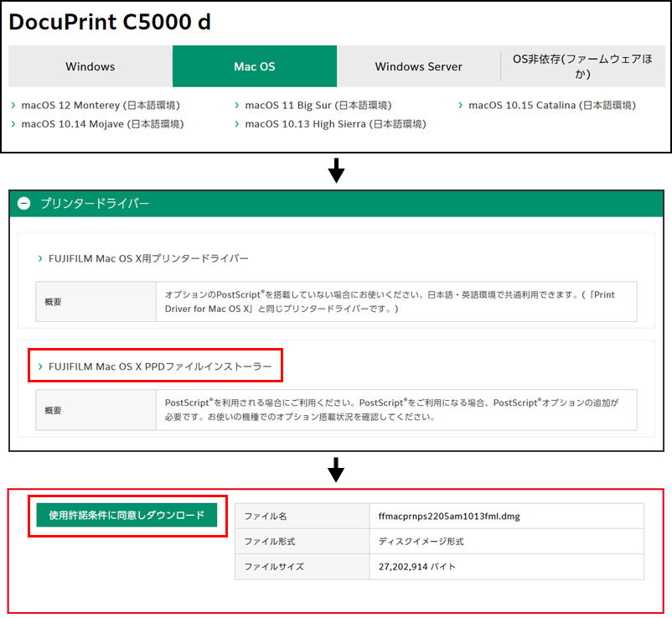Collapse the プリンタードライバー section minus icon
The height and width of the screenshot is (618, 672).
[24, 204]
